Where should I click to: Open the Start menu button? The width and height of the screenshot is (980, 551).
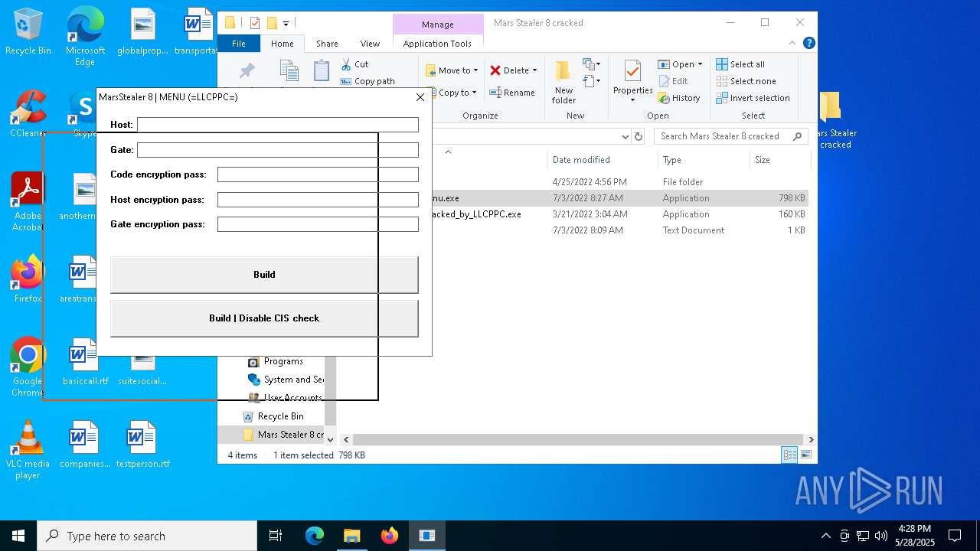[18, 536]
